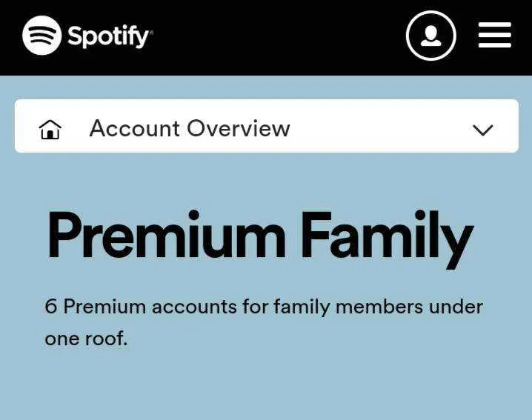
Task: Click the word Premium in the heading
Action: coord(167,235)
